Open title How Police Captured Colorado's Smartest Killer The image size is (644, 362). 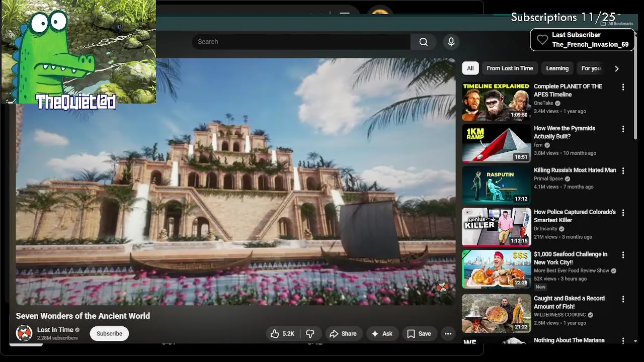pos(575,216)
